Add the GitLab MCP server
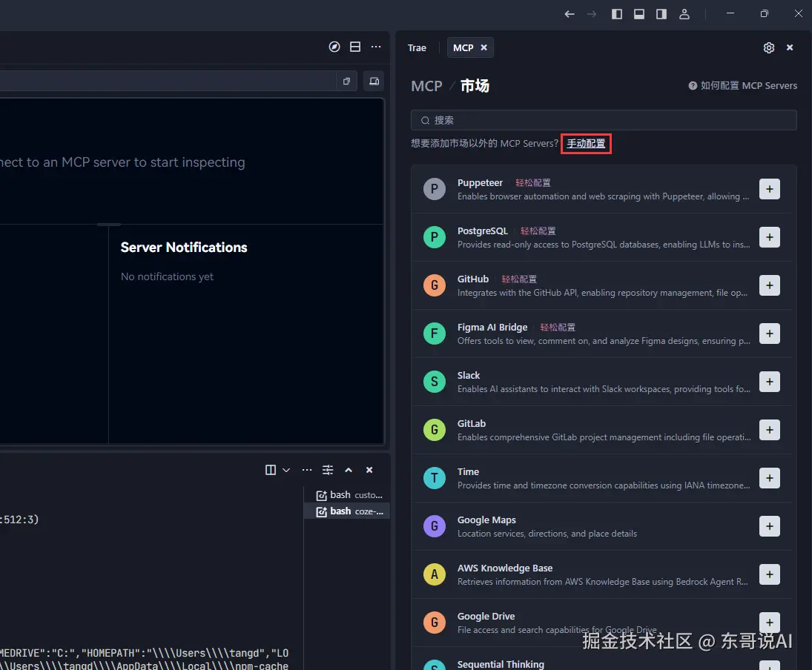The width and height of the screenshot is (812, 670). (x=770, y=430)
